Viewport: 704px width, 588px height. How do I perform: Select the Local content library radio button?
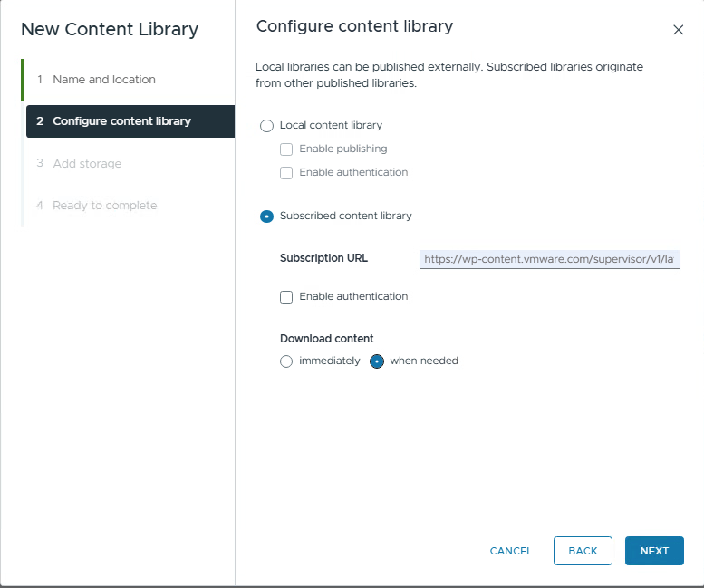266,126
